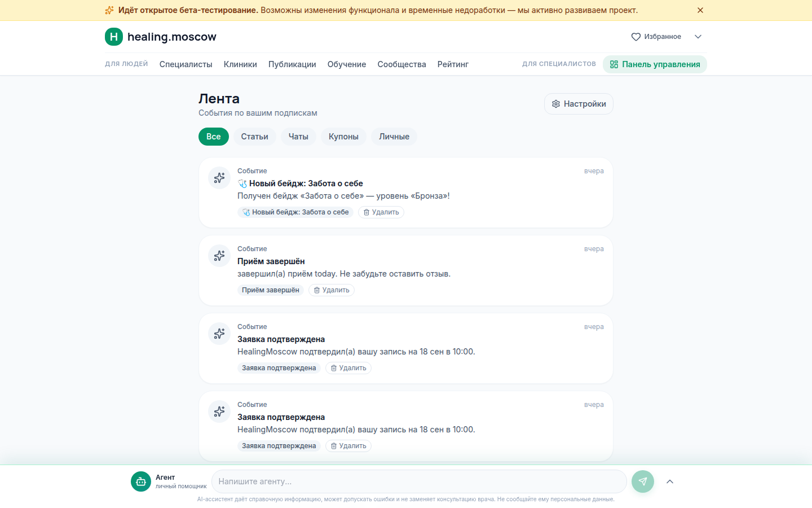Click the sparkle icon on the «Приём завершён» card

219,256
